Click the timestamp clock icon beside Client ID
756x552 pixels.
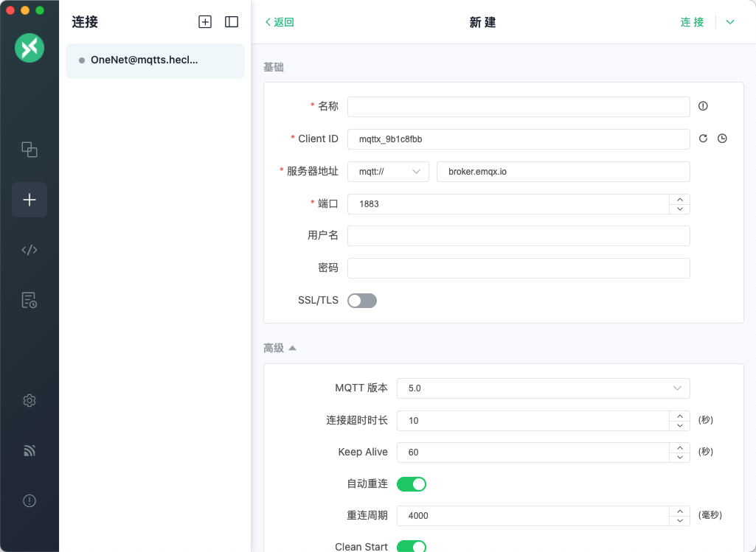pos(722,139)
